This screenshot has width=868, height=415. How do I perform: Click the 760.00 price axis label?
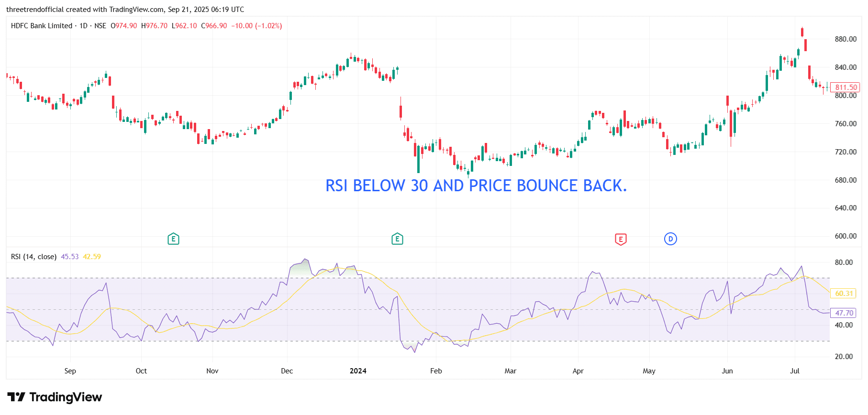846,124
